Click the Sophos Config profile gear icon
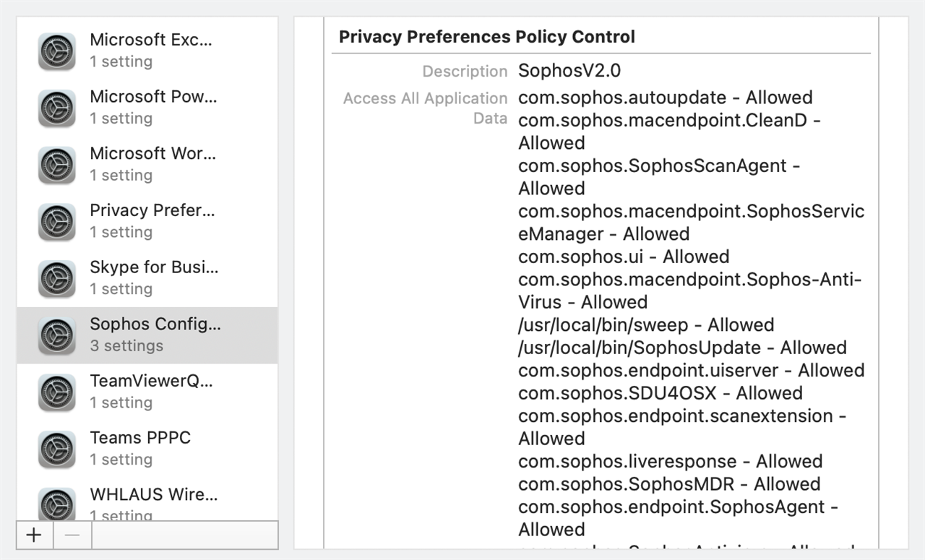Viewport: 925px width, 560px height. click(x=57, y=335)
